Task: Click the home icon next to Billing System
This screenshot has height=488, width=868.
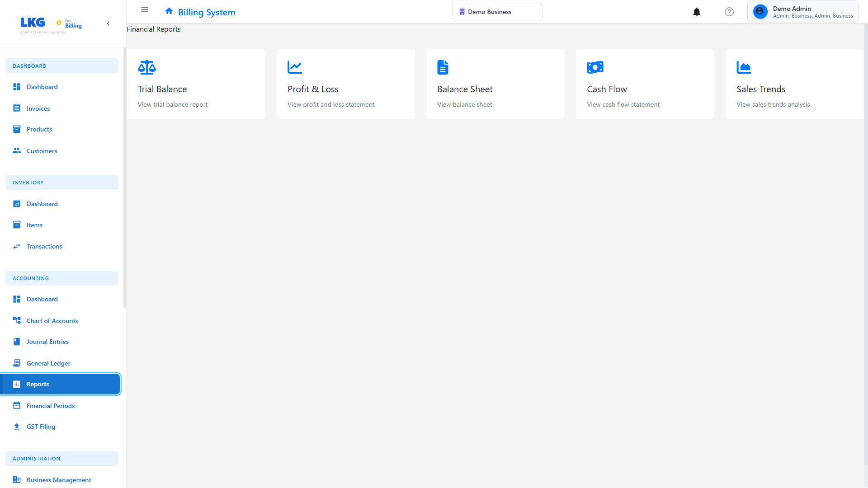Action: (x=169, y=11)
